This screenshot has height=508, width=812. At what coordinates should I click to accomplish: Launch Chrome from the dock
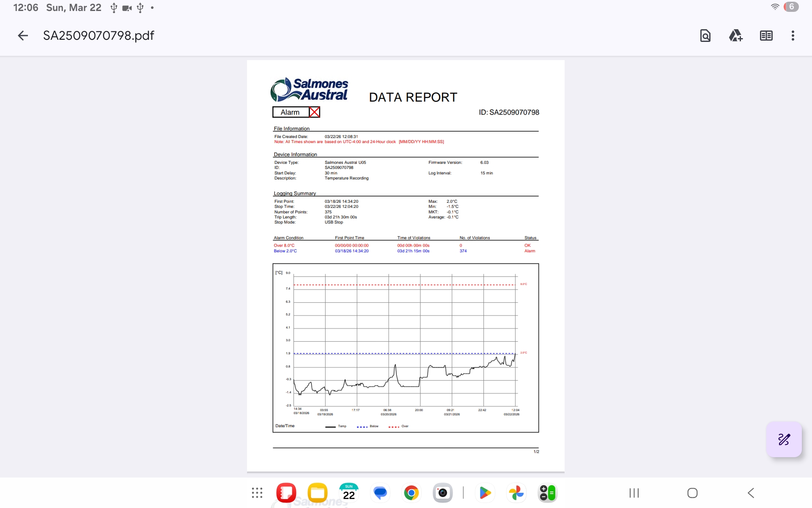click(x=411, y=493)
